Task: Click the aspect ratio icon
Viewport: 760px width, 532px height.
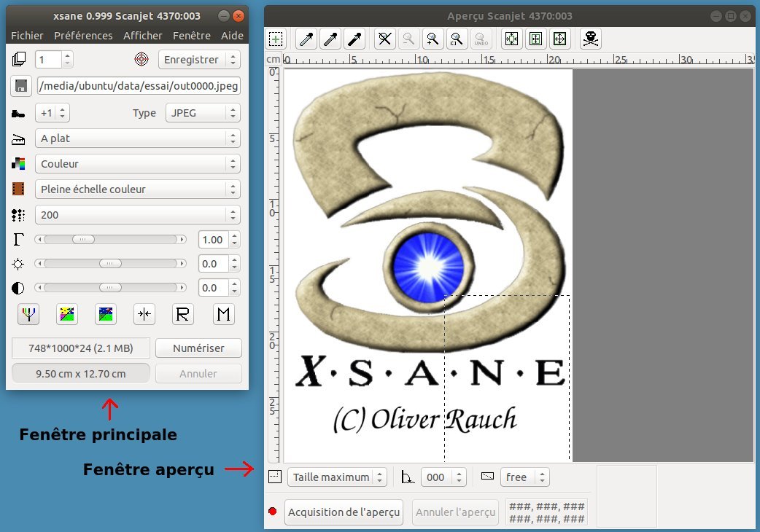Action: [x=487, y=477]
